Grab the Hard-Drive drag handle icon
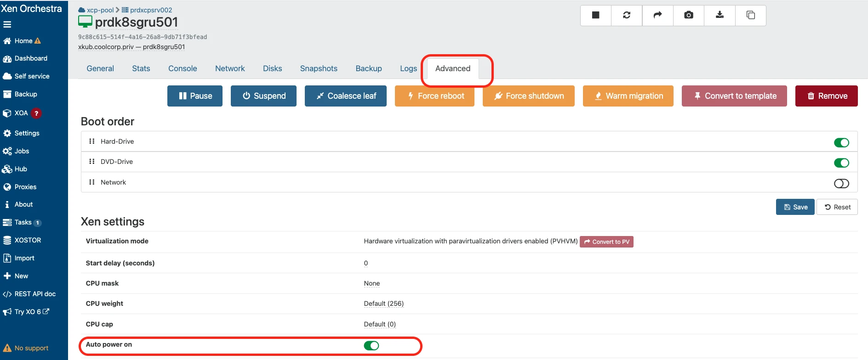Image resolution: width=868 pixels, height=360 pixels. tap(92, 141)
